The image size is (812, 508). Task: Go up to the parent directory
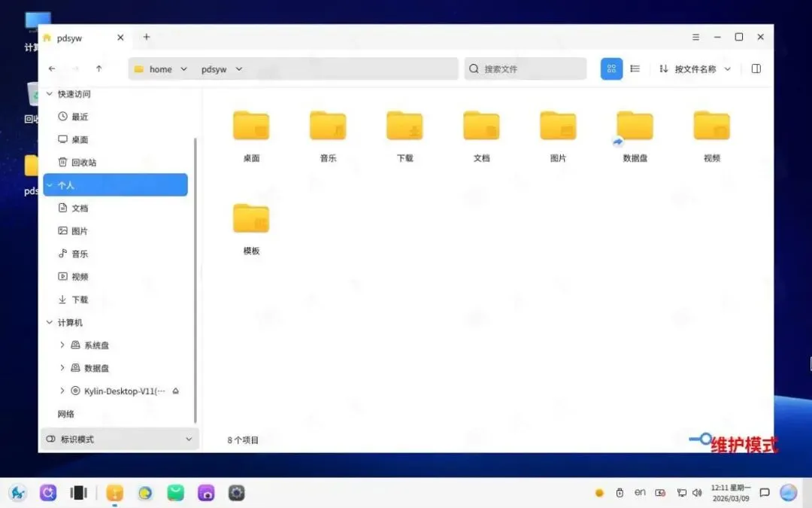coord(99,68)
